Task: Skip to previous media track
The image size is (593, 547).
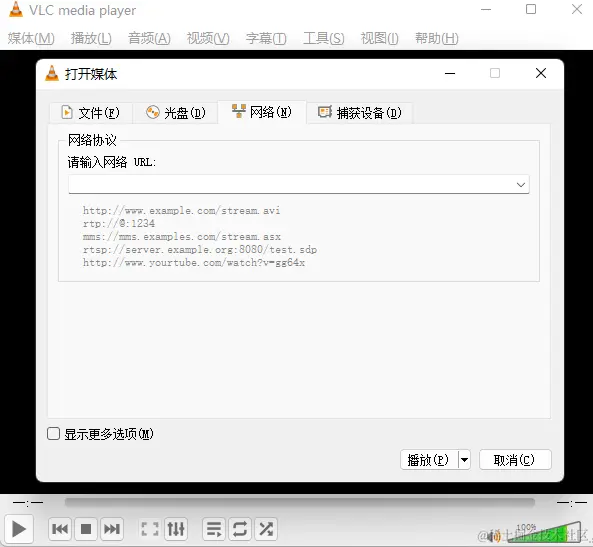Action: 60,529
